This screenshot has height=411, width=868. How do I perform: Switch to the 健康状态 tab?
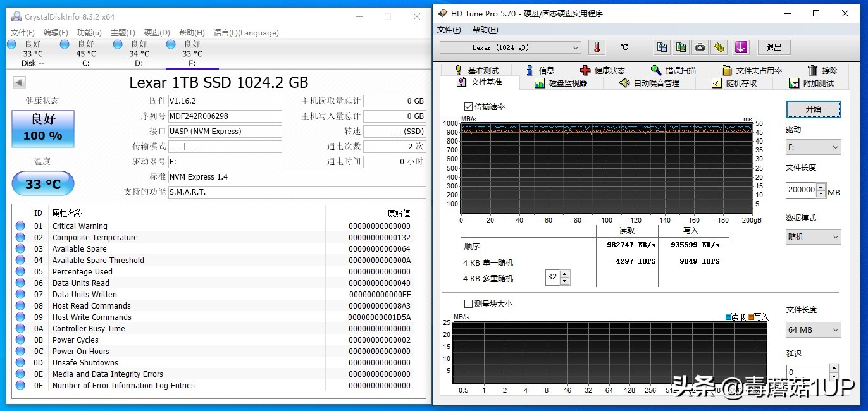[603, 71]
